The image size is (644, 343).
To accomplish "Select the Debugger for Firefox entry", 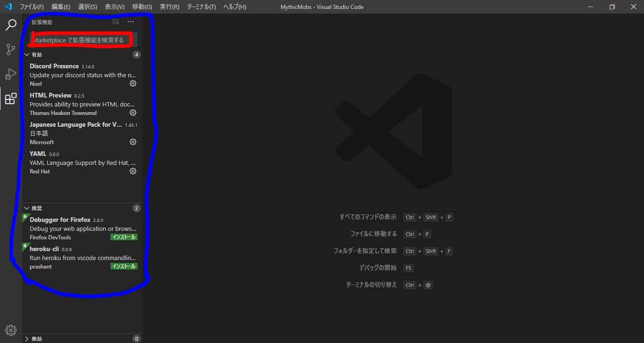I will 83,228.
